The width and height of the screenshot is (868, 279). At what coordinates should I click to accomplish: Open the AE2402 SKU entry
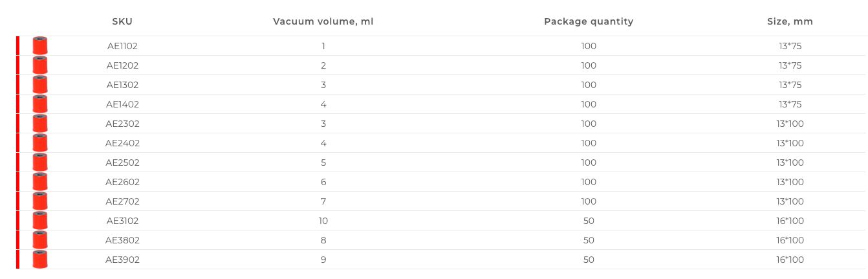(122, 143)
